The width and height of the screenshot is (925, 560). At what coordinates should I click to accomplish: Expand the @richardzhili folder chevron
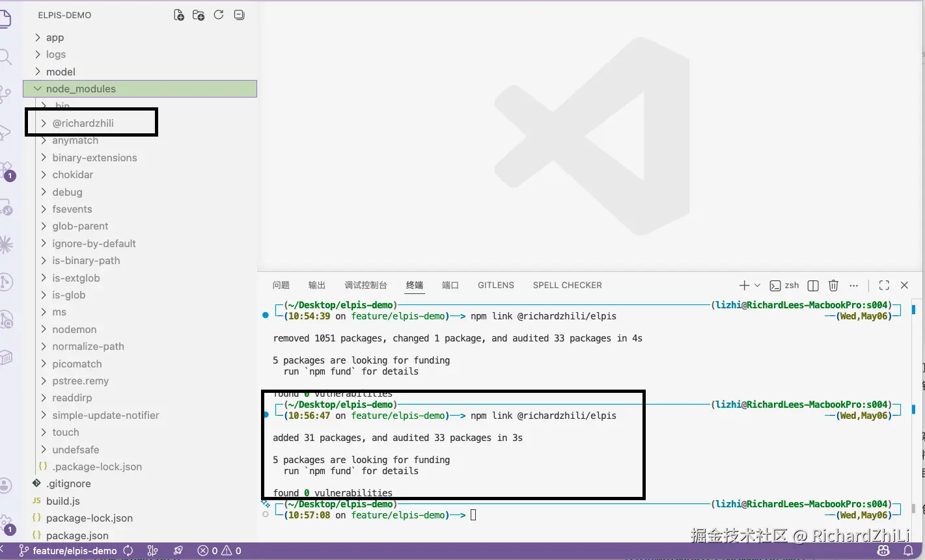point(44,123)
